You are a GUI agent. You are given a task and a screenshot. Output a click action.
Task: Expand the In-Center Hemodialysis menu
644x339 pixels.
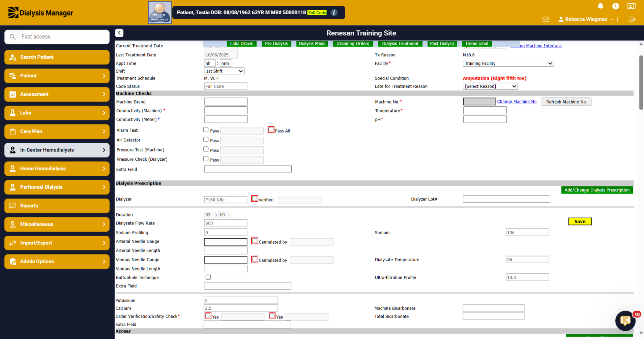[57, 150]
